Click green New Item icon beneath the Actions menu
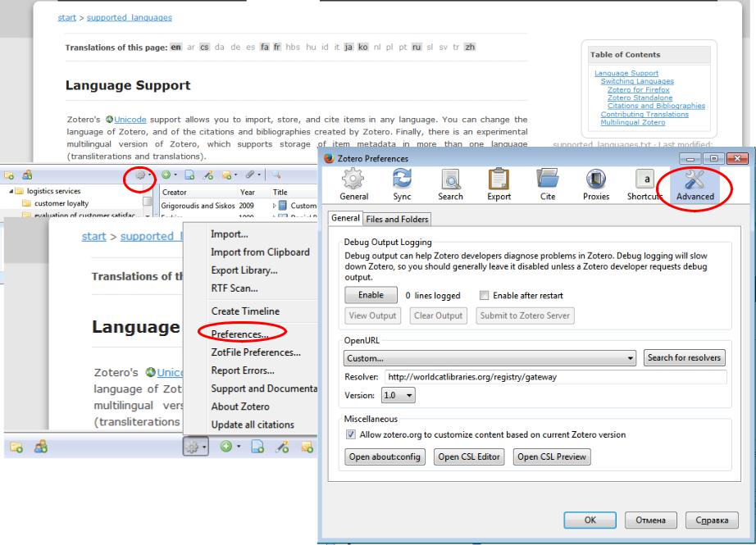756x545 pixels. pyautogui.click(x=225, y=447)
